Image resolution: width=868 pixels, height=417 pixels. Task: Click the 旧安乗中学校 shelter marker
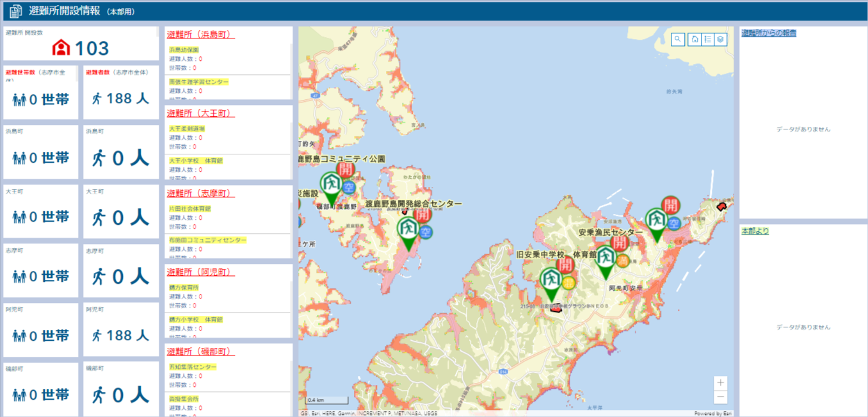click(551, 282)
